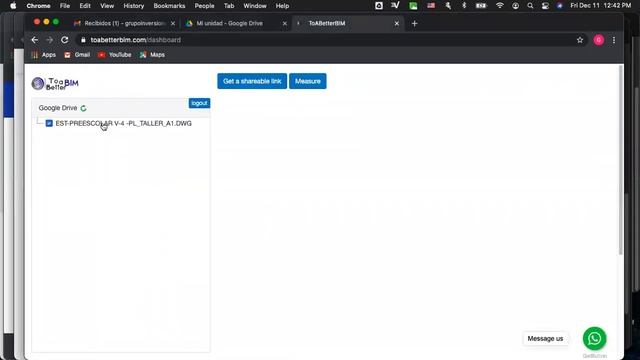
Task: Open the Chrome application menu
Action: (x=38, y=6)
